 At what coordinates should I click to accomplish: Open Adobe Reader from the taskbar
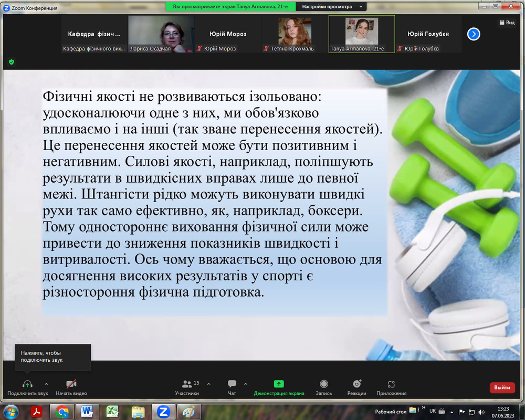click(37, 412)
